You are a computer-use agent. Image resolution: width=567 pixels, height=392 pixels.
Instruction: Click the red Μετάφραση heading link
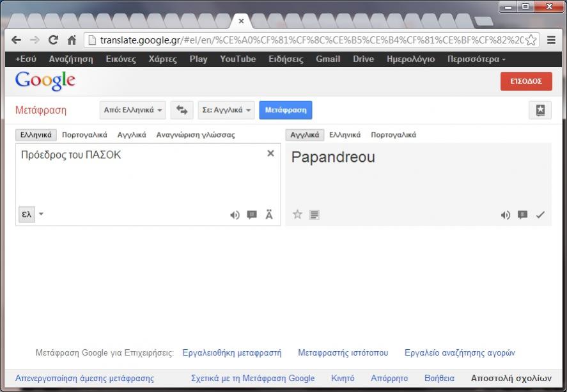click(x=41, y=110)
